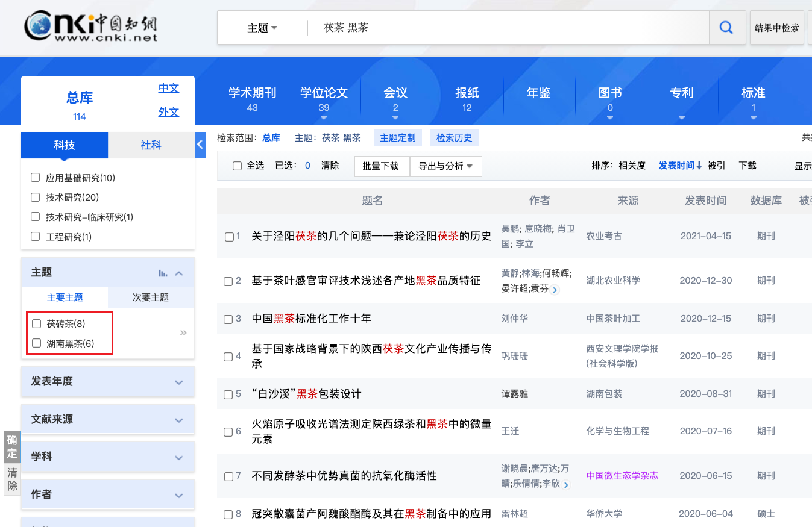Open the theme chart visualization icon

[x=163, y=273]
